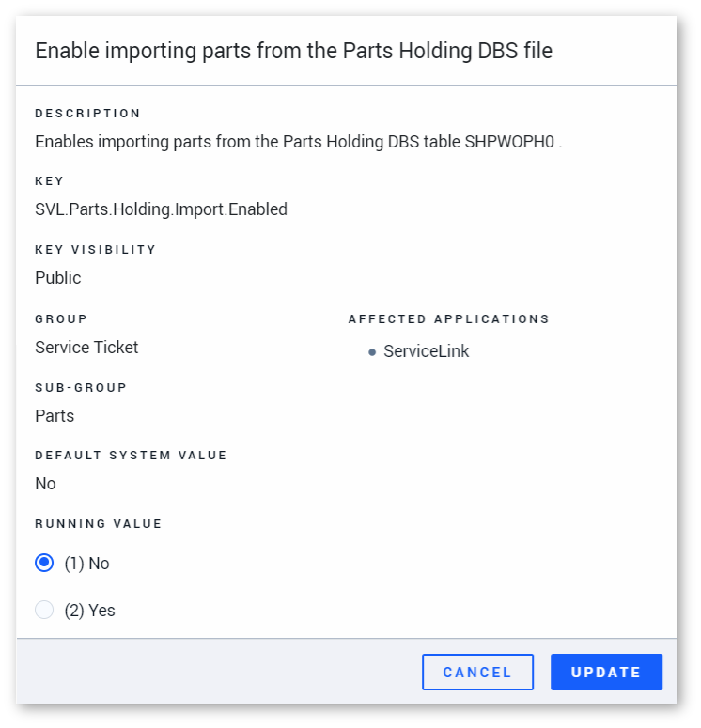Image resolution: width=701 pixels, height=728 pixels.
Task: Click the Description heading label
Action: click(87, 114)
